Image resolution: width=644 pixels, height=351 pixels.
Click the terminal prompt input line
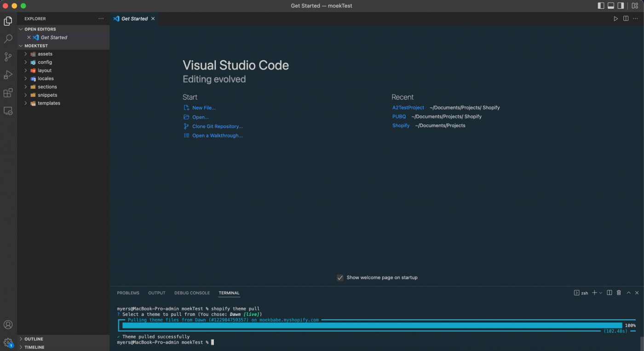pos(166,342)
